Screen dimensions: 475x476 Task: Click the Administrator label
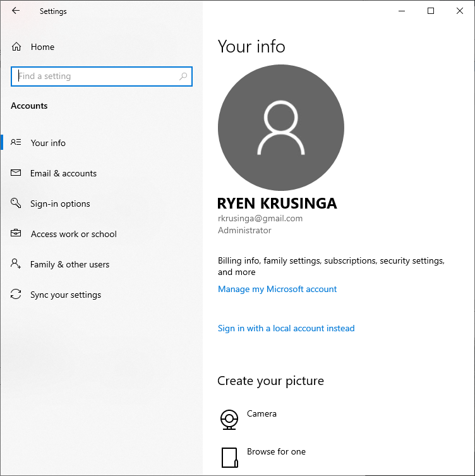244,230
